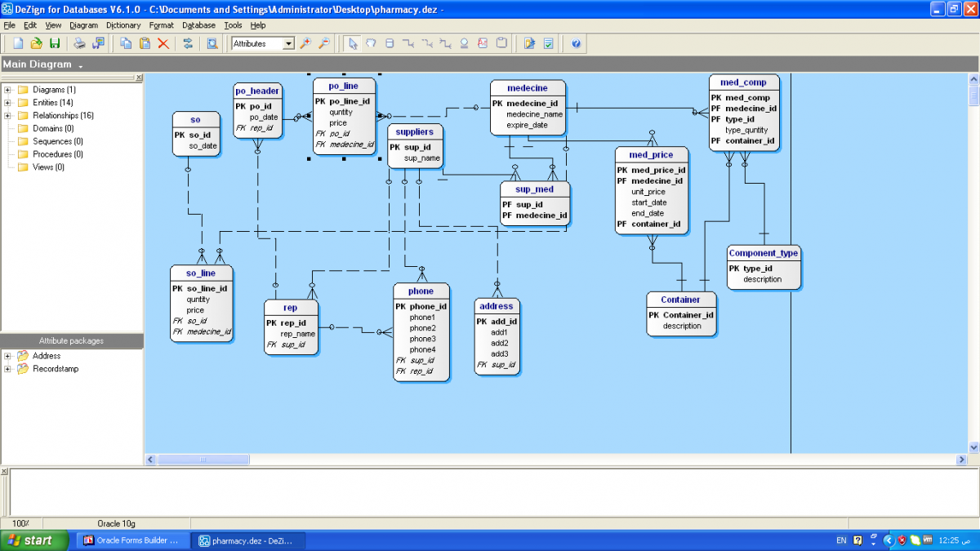Click the Zoom Out magnifier icon
This screenshot has width=980, height=551.
tap(324, 43)
